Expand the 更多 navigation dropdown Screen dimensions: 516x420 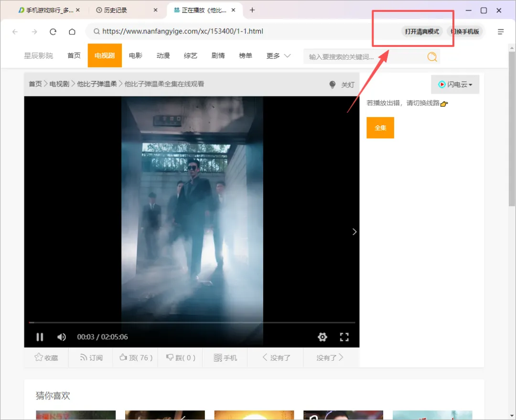[x=279, y=55]
